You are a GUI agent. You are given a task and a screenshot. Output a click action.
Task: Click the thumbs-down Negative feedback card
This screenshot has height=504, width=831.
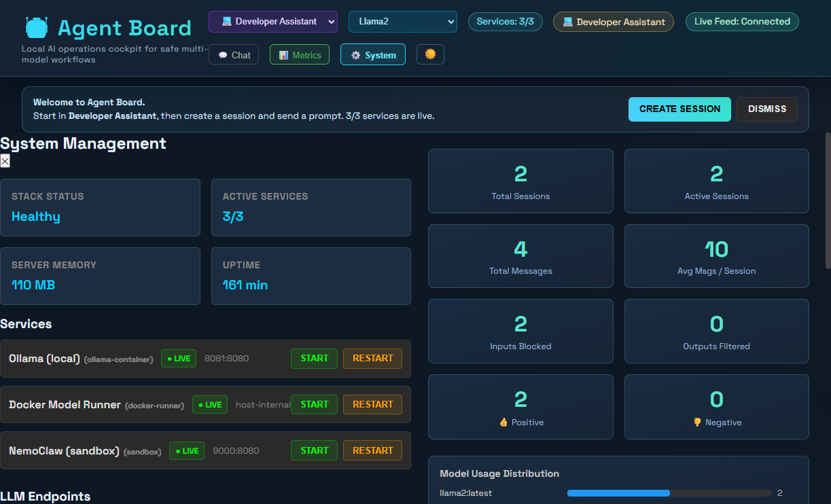tap(717, 407)
